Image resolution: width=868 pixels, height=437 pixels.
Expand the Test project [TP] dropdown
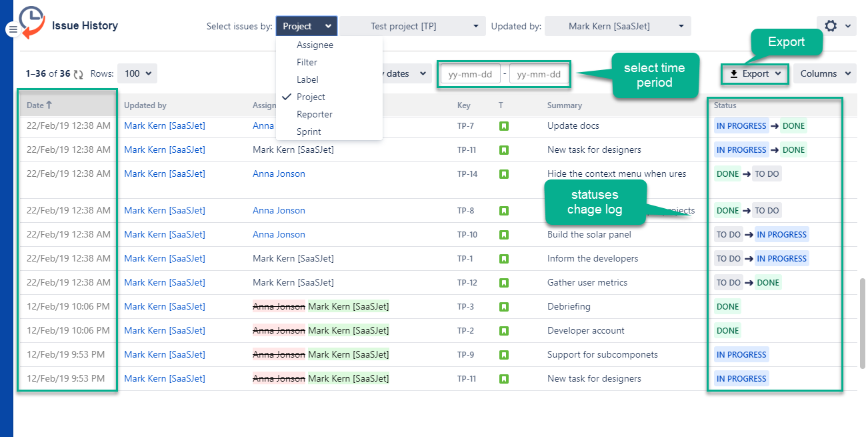pos(413,26)
